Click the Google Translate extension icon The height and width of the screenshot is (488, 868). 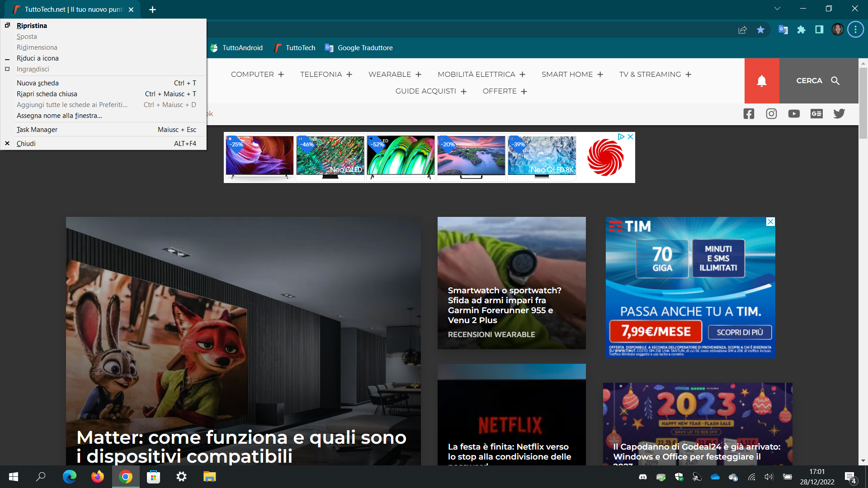783,30
